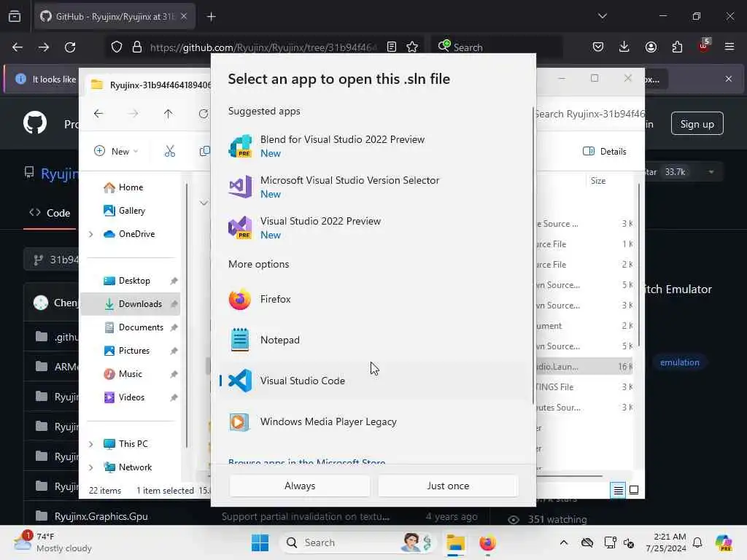The width and height of the screenshot is (747, 560).
Task: Show hidden system tray icons
Action: pyautogui.click(x=564, y=542)
